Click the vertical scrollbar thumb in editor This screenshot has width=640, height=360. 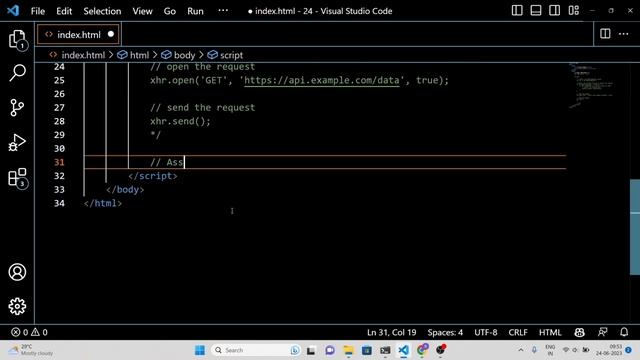coord(635,227)
